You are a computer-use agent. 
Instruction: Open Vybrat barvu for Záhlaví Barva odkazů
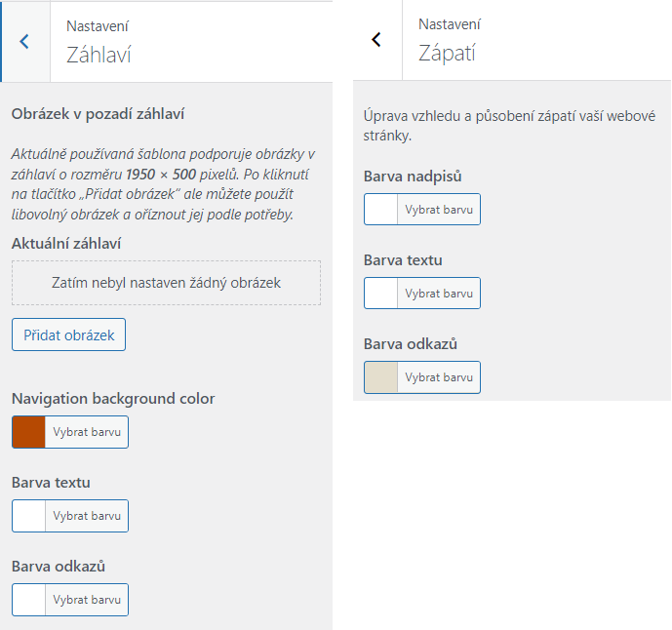click(87, 599)
